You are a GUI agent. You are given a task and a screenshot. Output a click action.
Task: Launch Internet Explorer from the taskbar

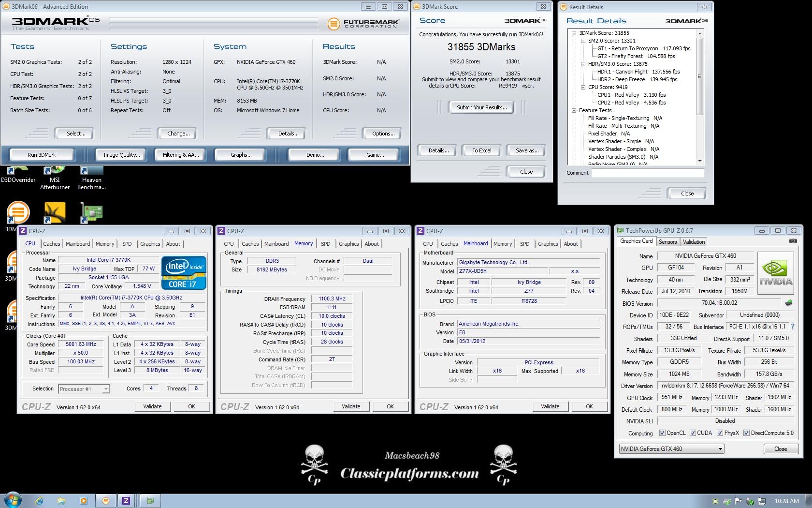point(39,501)
